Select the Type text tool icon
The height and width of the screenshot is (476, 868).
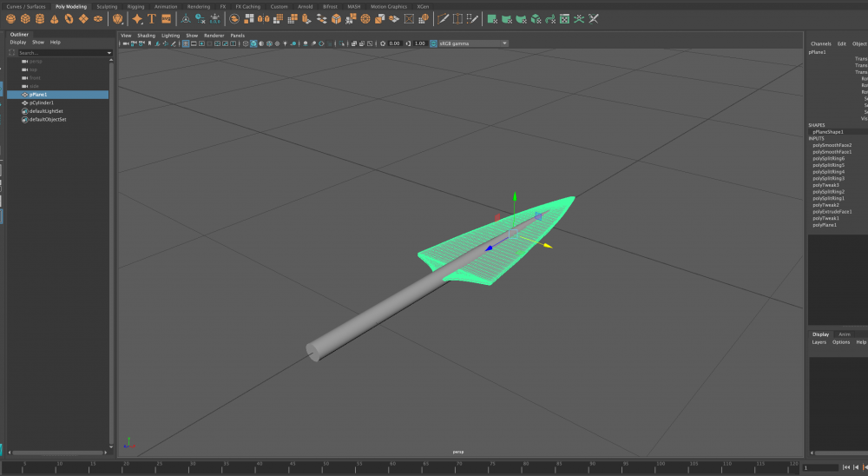152,18
